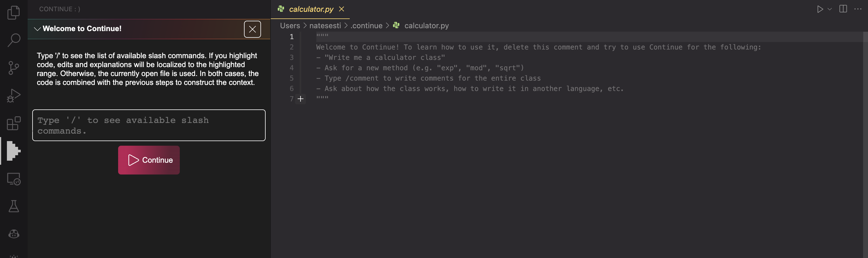
Task: Open the natesesti breadcrumb item
Action: (x=325, y=25)
